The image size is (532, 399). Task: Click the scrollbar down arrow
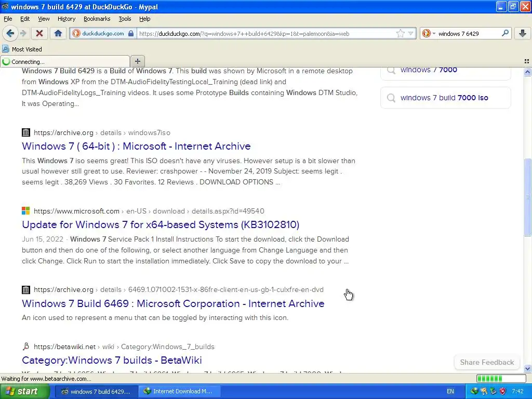[527, 368]
